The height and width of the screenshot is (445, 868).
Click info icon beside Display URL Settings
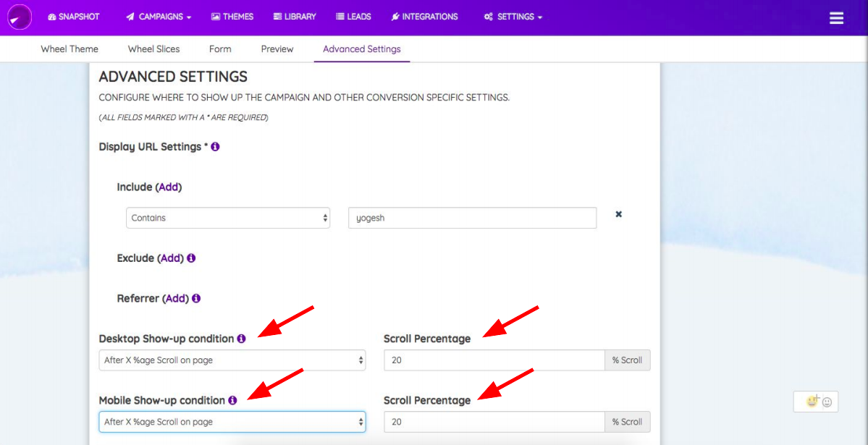(215, 147)
